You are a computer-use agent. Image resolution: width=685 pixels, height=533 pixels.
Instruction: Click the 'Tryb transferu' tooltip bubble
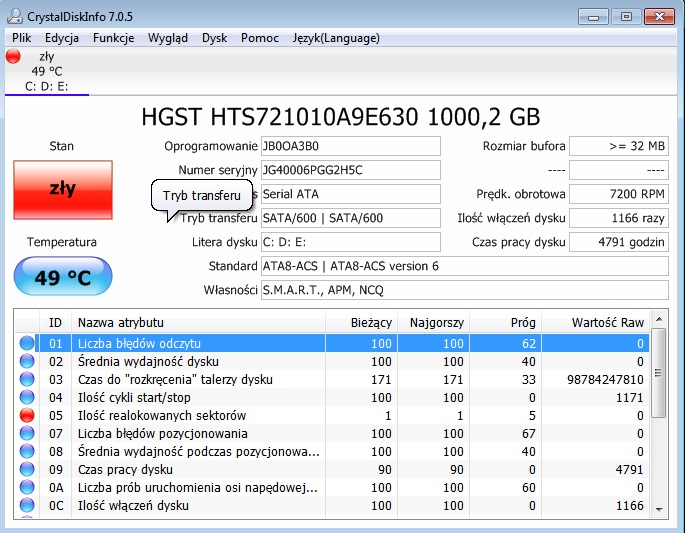[202, 195]
